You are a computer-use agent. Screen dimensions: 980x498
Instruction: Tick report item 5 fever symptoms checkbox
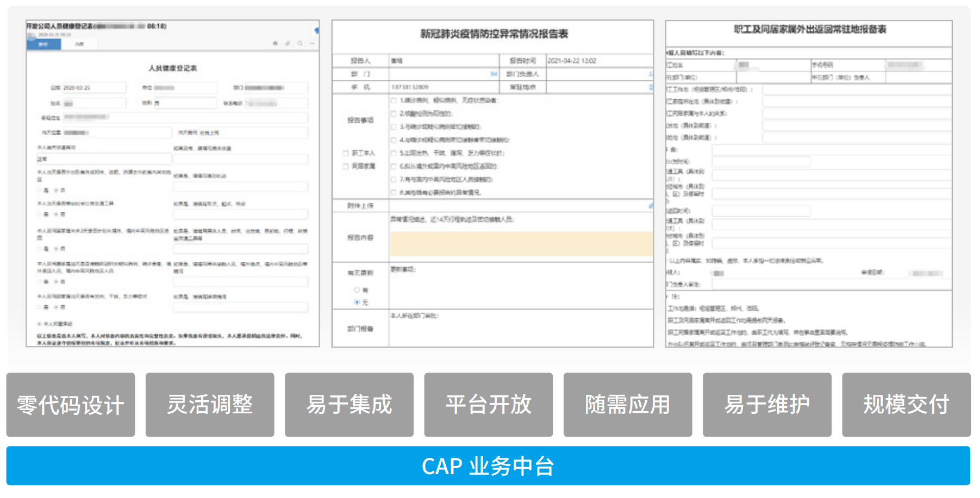click(394, 153)
